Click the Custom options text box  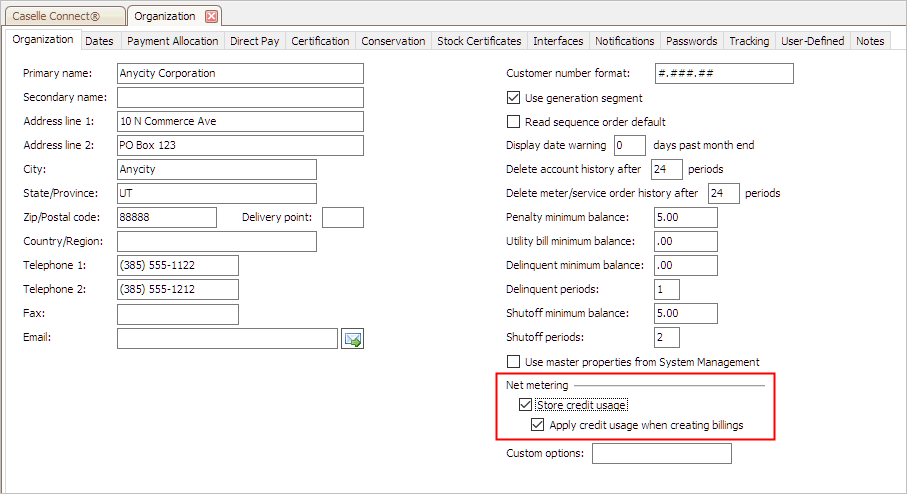[x=661, y=454]
